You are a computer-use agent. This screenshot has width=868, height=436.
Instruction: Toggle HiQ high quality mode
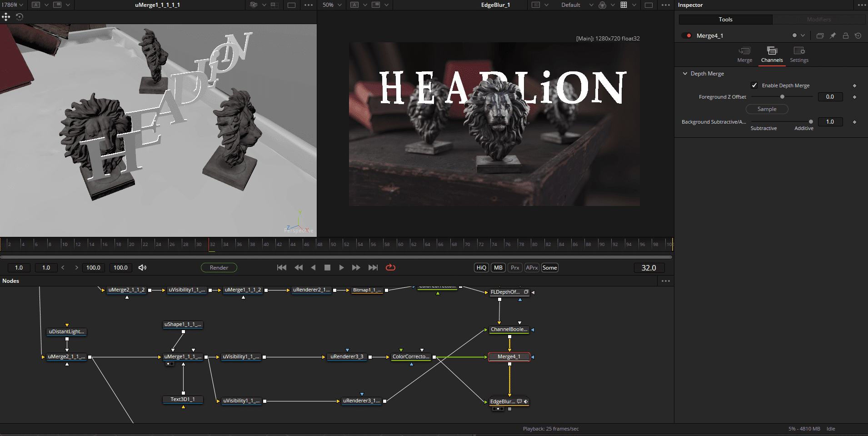click(x=481, y=268)
